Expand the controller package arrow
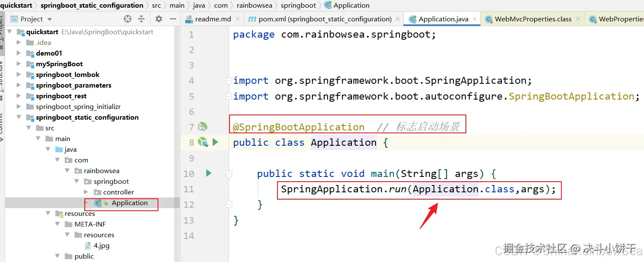 [x=86, y=192]
